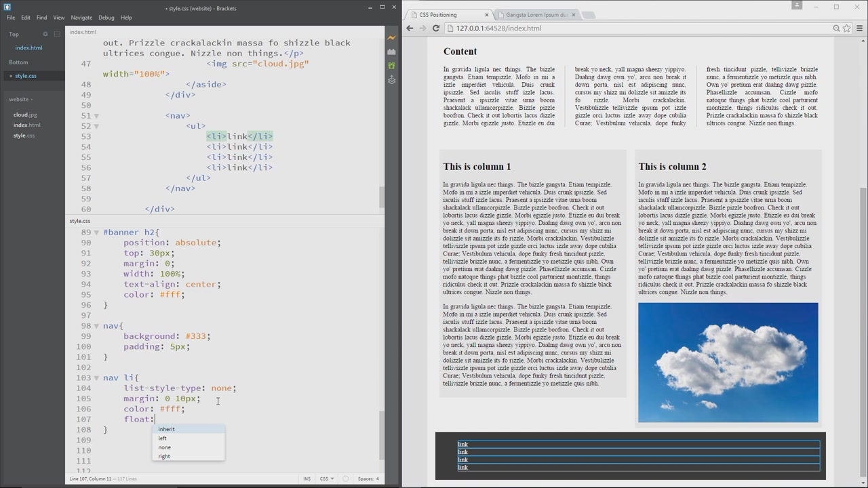
Task: Collapse the #banner h2 rule on line 89
Action: coord(96,232)
